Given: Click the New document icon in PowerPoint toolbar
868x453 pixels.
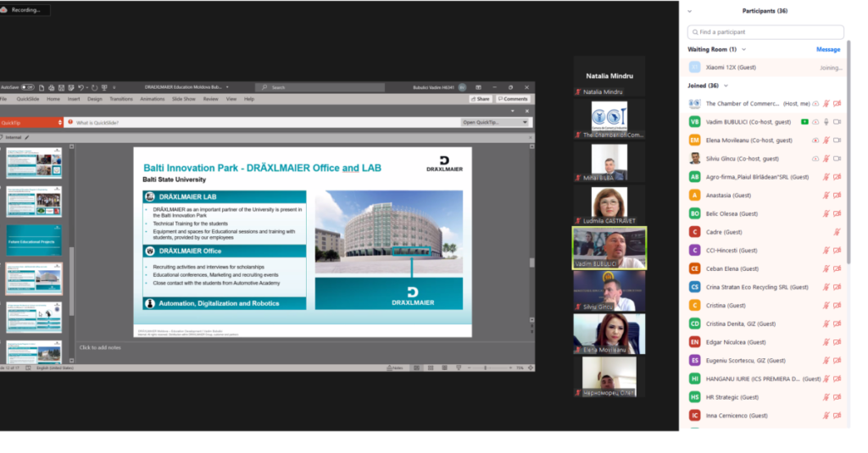Looking at the screenshot, I should click(x=42, y=87).
